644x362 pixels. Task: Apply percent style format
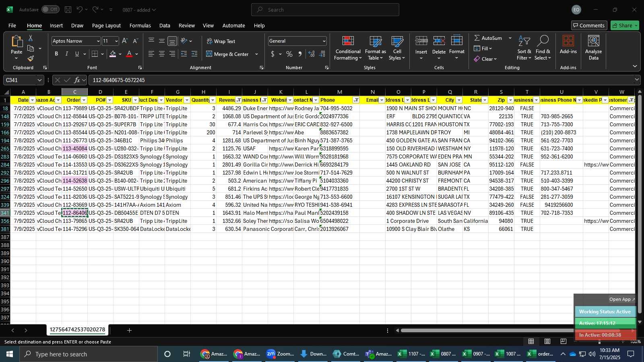pyautogui.click(x=289, y=54)
